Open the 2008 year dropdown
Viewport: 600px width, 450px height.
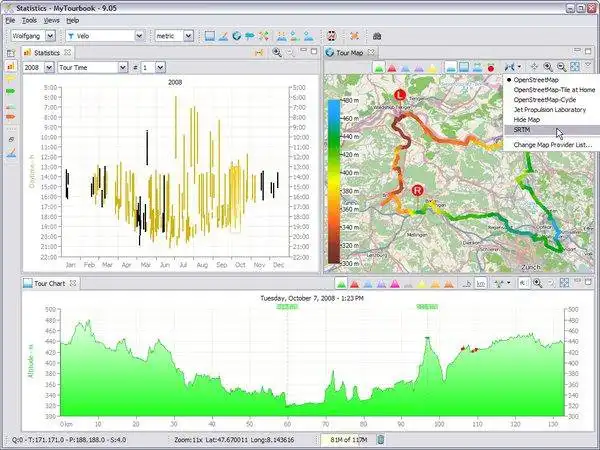pos(49,68)
